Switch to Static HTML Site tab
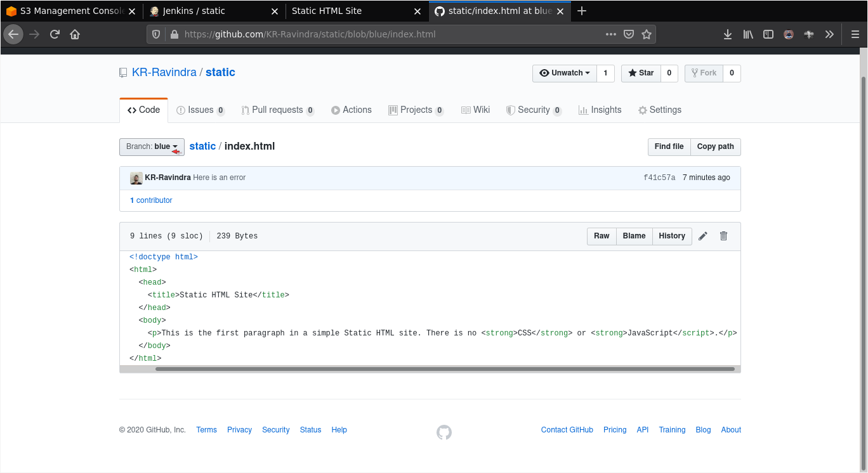868x473 pixels. point(357,11)
